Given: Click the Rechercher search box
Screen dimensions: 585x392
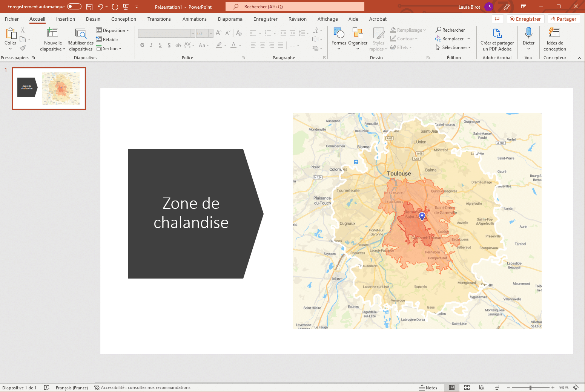Looking at the screenshot, I should [295, 7].
